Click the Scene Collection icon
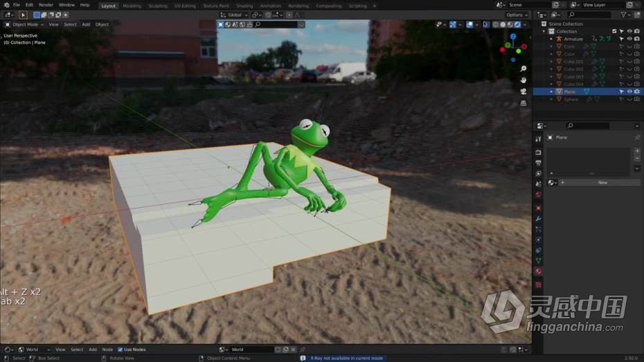 [x=544, y=24]
